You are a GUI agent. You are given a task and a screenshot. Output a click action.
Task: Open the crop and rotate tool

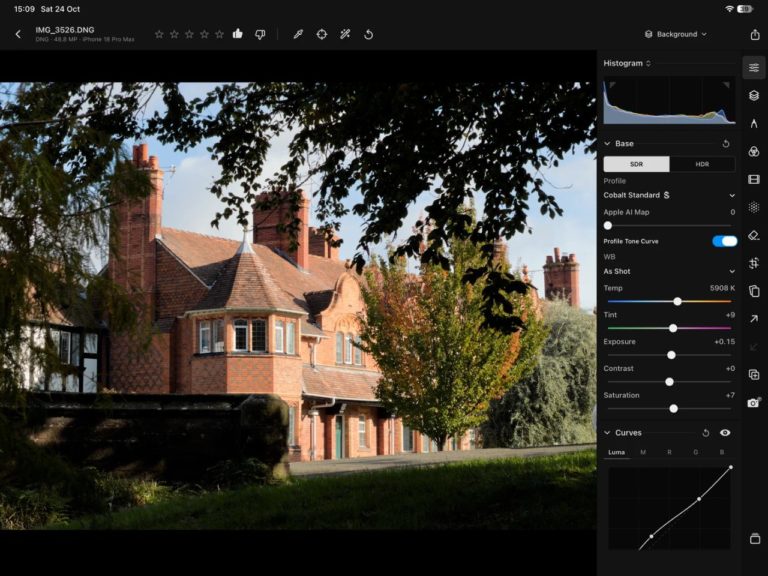754,263
